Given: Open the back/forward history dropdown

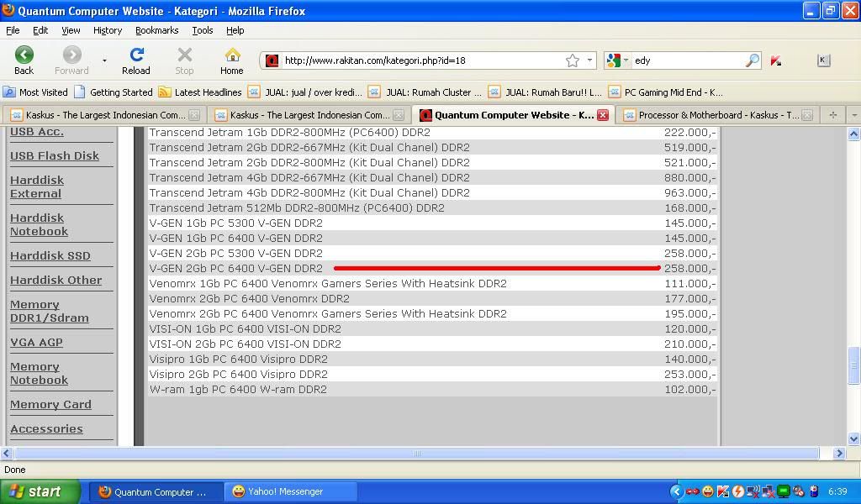Looking at the screenshot, I should point(104,60).
